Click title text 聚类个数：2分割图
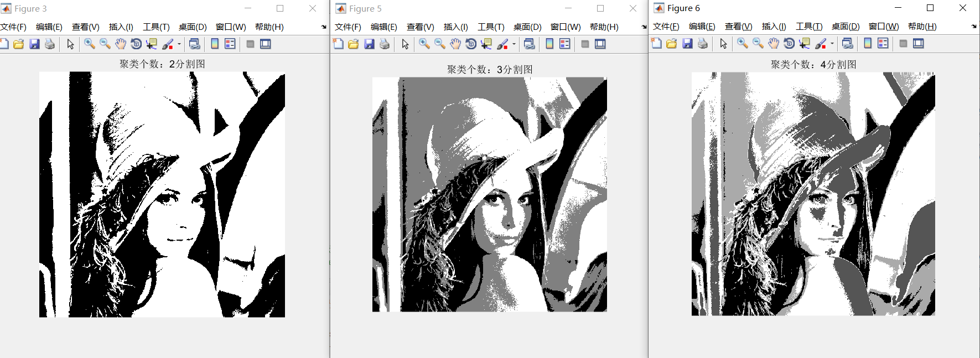This screenshot has width=980, height=358. click(x=162, y=64)
